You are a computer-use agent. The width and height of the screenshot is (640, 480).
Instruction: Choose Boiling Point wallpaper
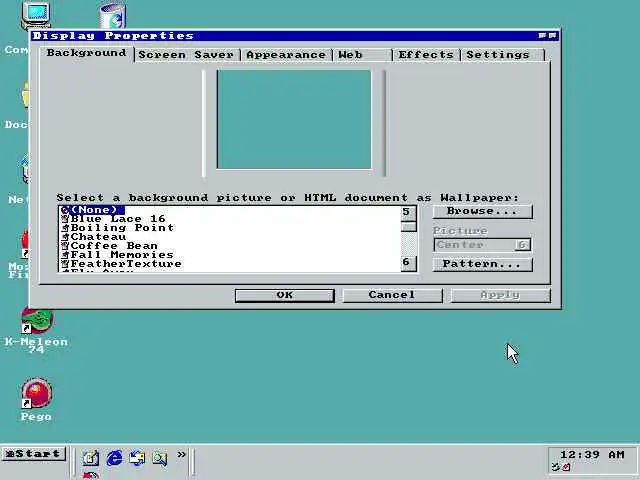coord(118,228)
